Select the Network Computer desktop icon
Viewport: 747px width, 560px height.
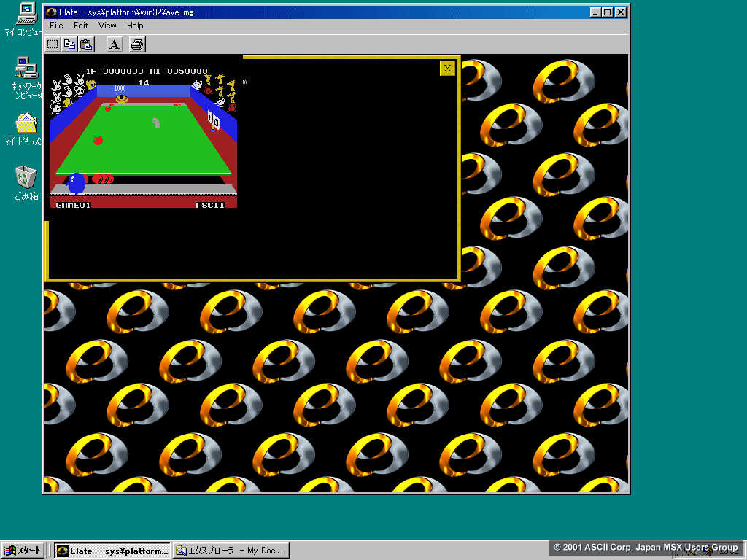[x=26, y=77]
